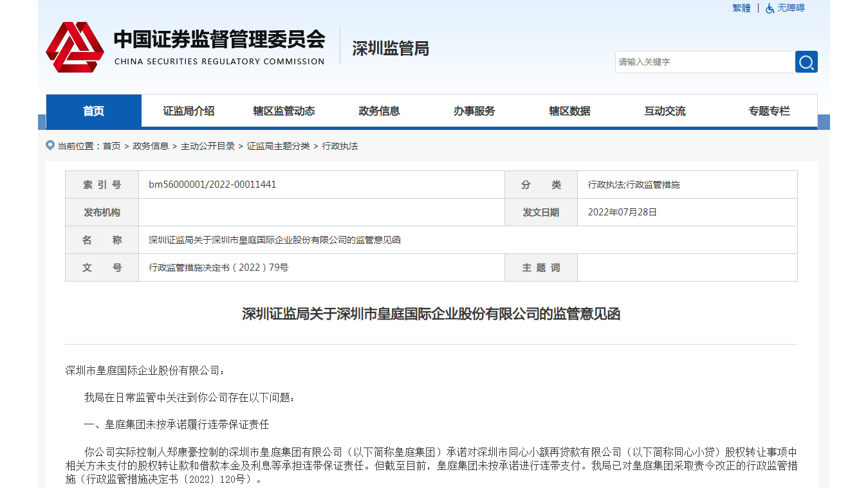Navigate to 主动公开目录 breadcrumb
Image resolution: width=868 pixels, height=488 pixels.
pyautogui.click(x=208, y=146)
